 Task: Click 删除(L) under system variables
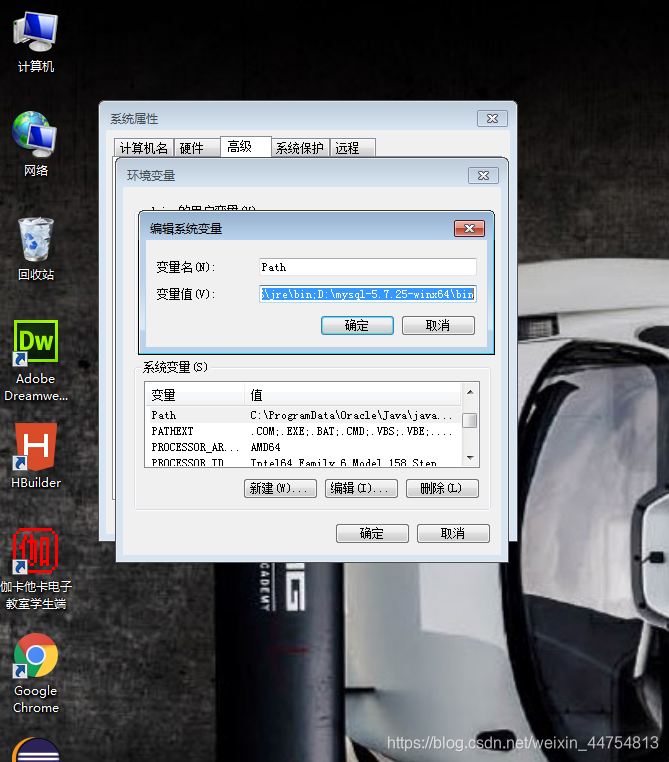click(x=442, y=488)
